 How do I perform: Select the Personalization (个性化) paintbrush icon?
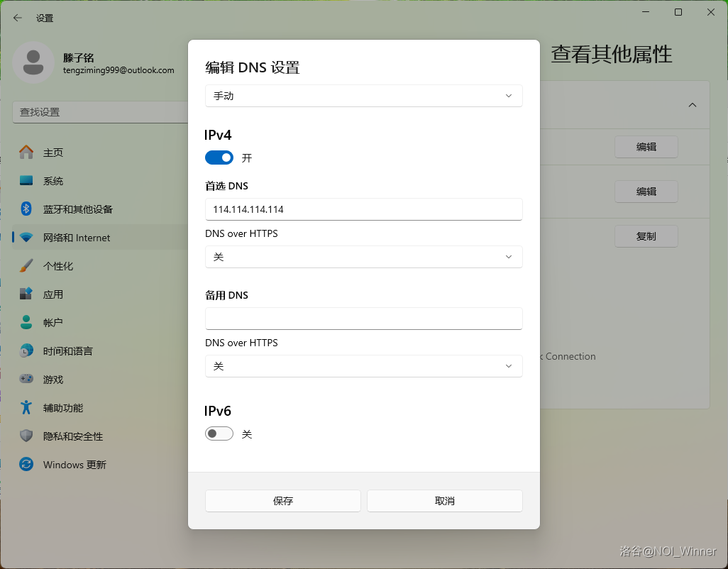tap(26, 266)
